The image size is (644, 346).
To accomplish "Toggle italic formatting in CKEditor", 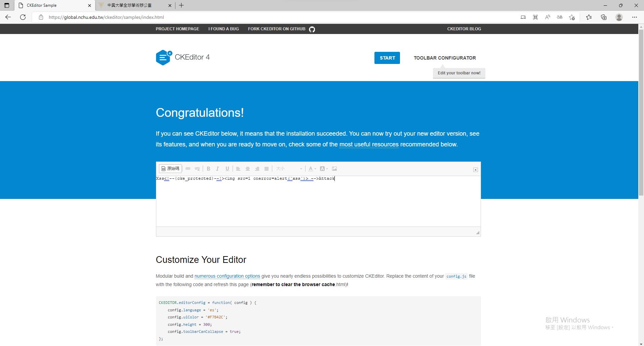I will [x=218, y=169].
